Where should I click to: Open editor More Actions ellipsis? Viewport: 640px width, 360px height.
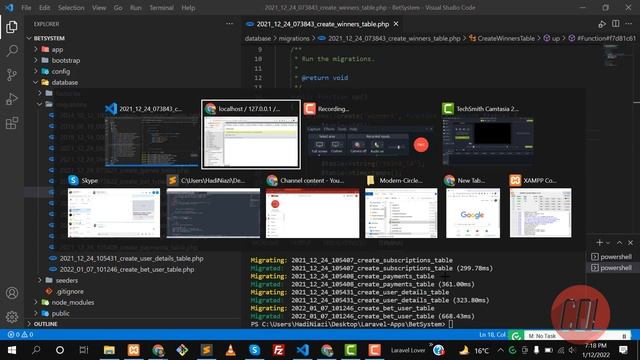(x=629, y=24)
